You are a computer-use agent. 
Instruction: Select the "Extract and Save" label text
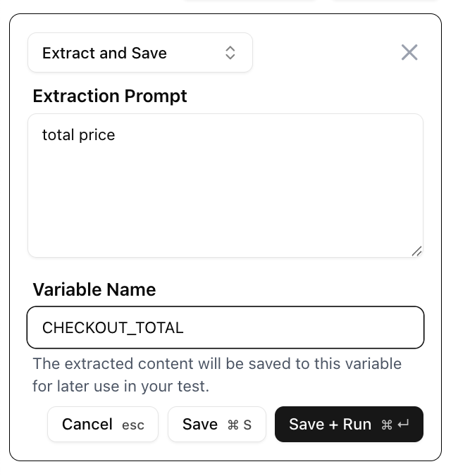[x=104, y=53]
